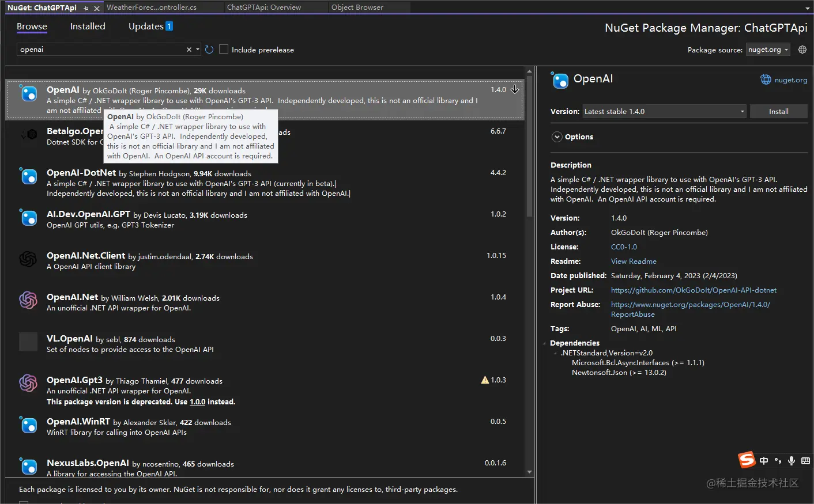
Task: Install the OpenAI package
Action: click(778, 111)
